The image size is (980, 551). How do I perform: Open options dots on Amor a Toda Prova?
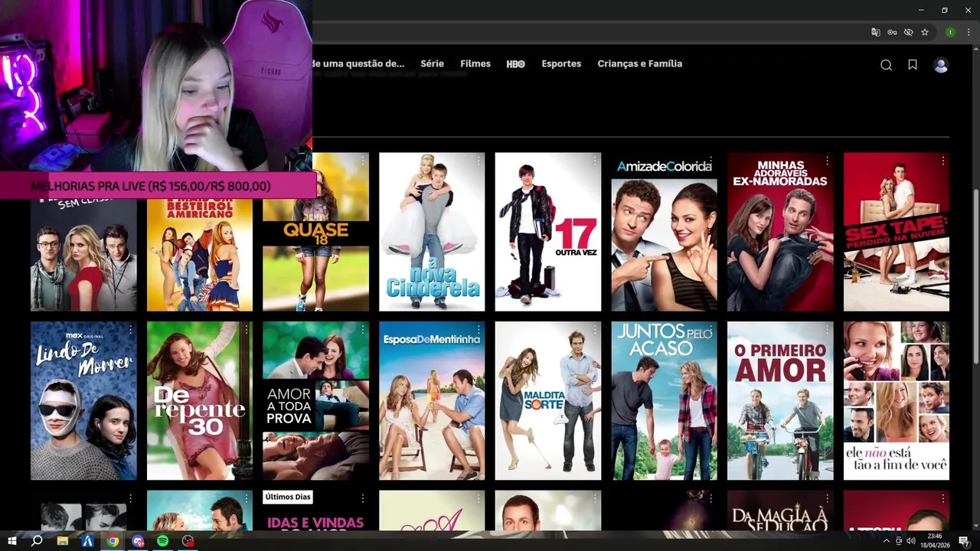[x=362, y=330]
